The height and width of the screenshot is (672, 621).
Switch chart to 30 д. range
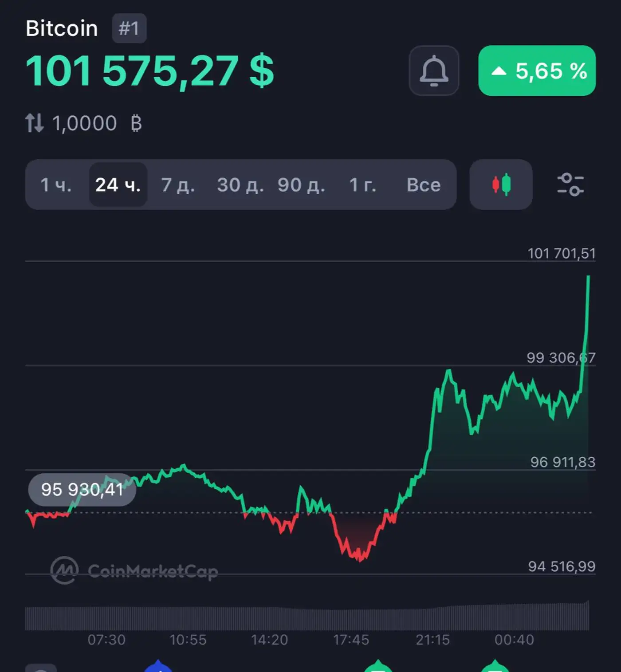(x=240, y=185)
